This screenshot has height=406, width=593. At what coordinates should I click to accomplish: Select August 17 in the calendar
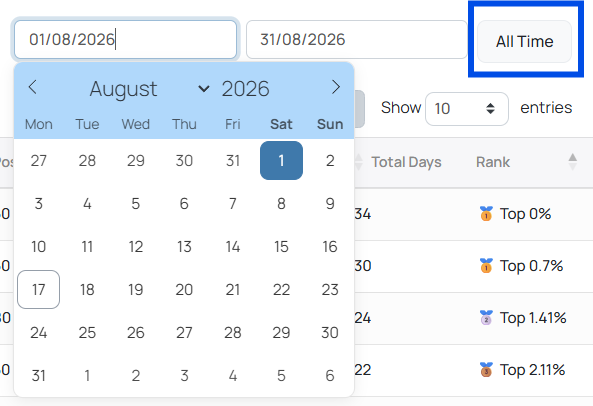coord(39,290)
